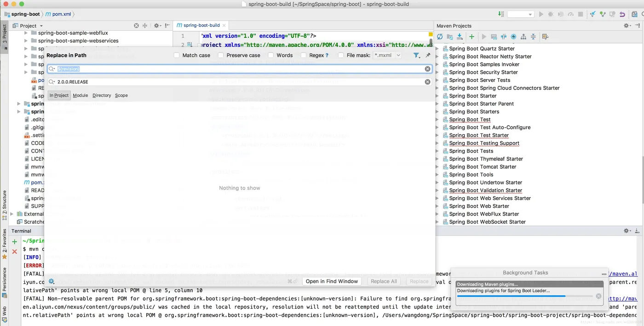
Task: Toggle Skip Tests mode in Maven
Action: (513, 36)
